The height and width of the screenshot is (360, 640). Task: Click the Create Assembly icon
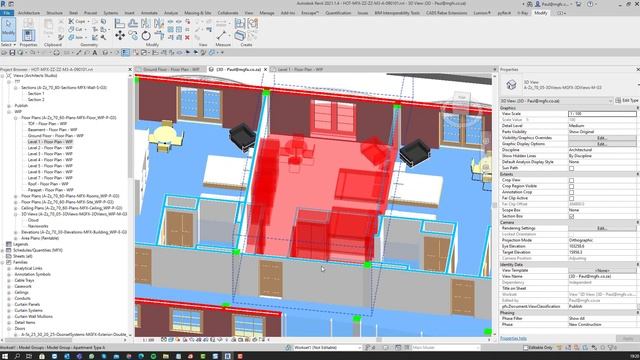pos(240,23)
